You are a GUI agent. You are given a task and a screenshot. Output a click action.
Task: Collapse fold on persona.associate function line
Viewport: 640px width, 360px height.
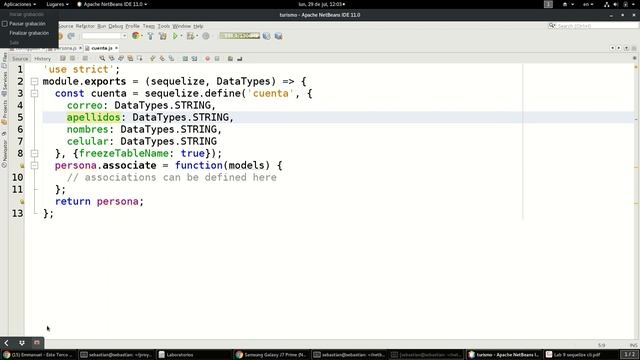coord(35,165)
